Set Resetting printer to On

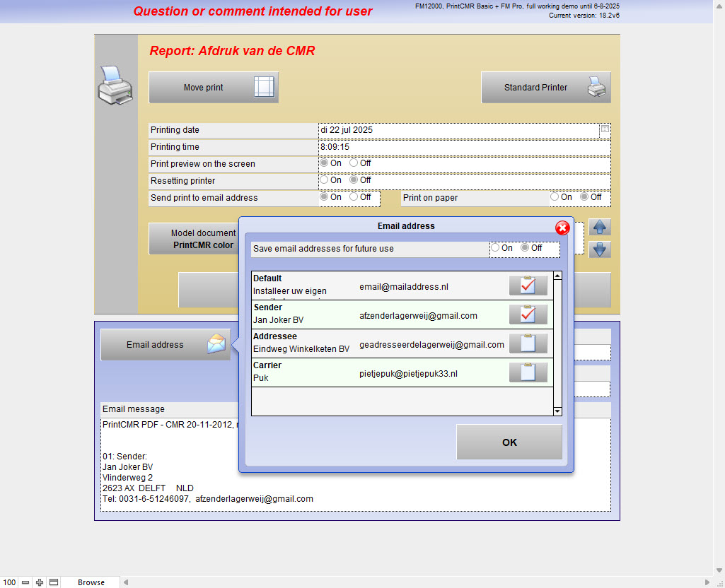(325, 180)
